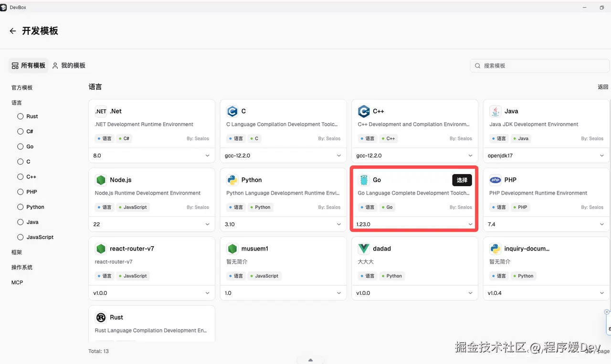611x364 pixels.
Task: Select the Java language filter radio
Action: (x=20, y=222)
